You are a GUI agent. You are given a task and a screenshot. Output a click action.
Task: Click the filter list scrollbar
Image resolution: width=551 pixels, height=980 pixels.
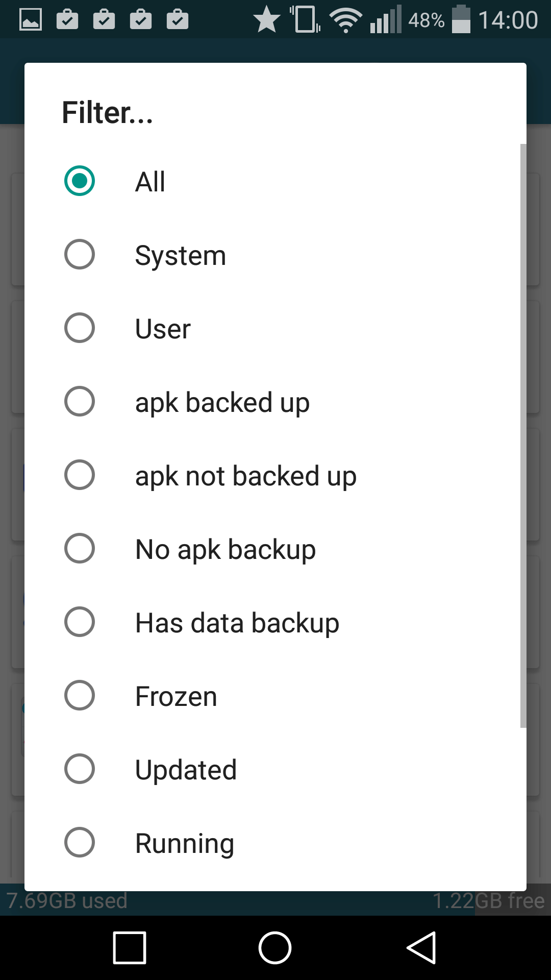coord(523,435)
